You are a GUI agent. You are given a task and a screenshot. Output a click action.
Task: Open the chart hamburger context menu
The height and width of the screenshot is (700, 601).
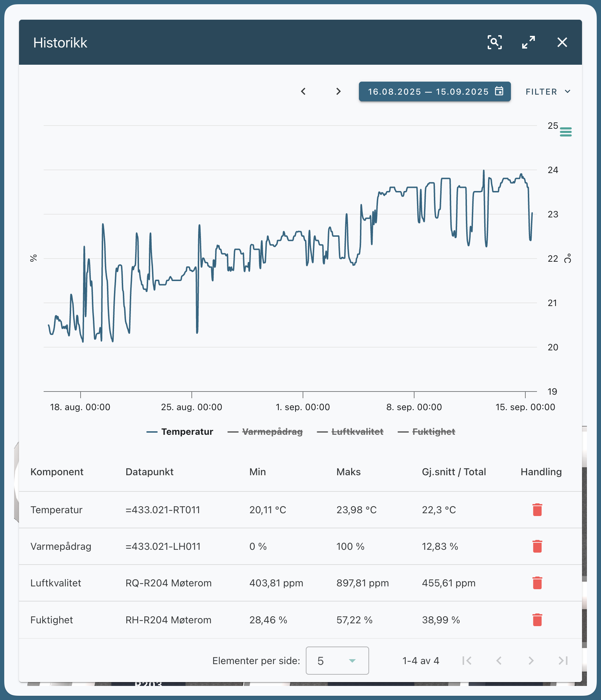pos(565,132)
